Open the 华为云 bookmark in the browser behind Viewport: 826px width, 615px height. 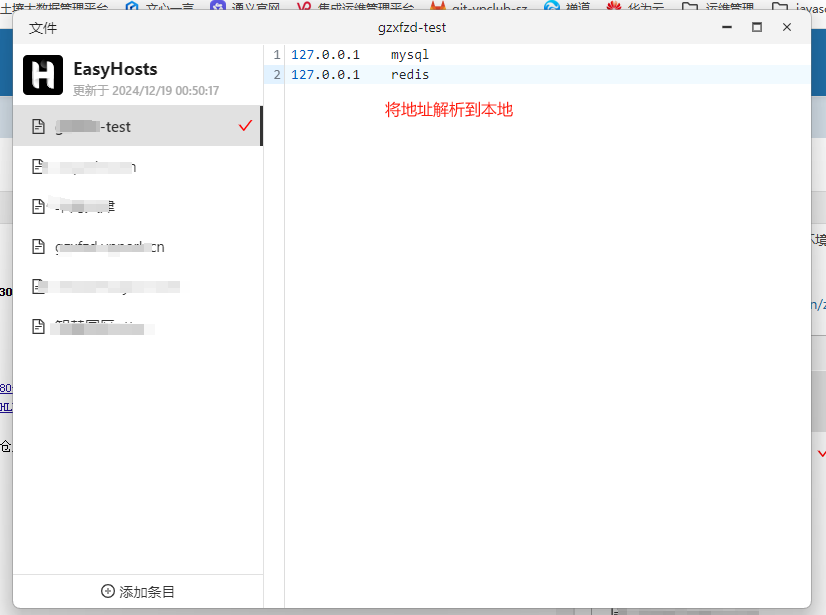click(x=635, y=6)
